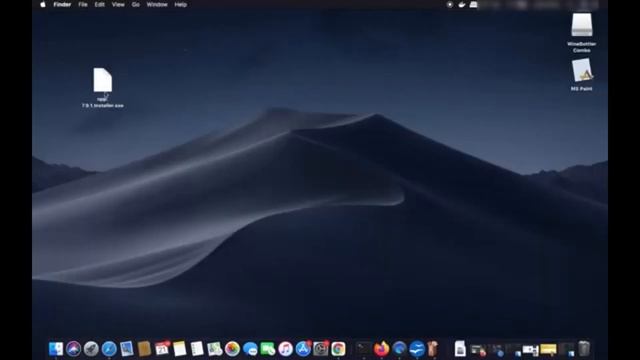This screenshot has height=360, width=640.
Task: Open iTunes music note icon in Dock
Action: coord(285,349)
